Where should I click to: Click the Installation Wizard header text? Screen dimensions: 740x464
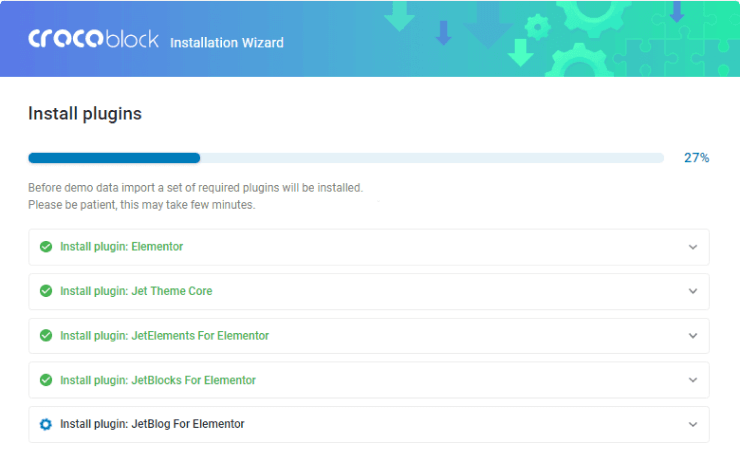(227, 43)
